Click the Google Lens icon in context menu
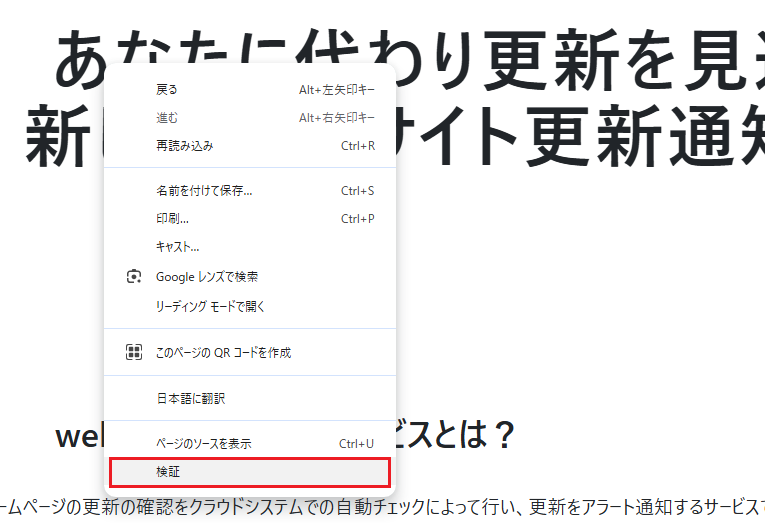 134,277
